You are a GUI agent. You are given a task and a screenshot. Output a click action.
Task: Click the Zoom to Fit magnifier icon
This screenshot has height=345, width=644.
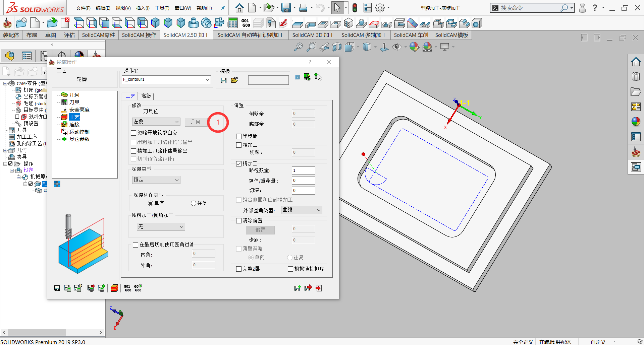pos(298,47)
